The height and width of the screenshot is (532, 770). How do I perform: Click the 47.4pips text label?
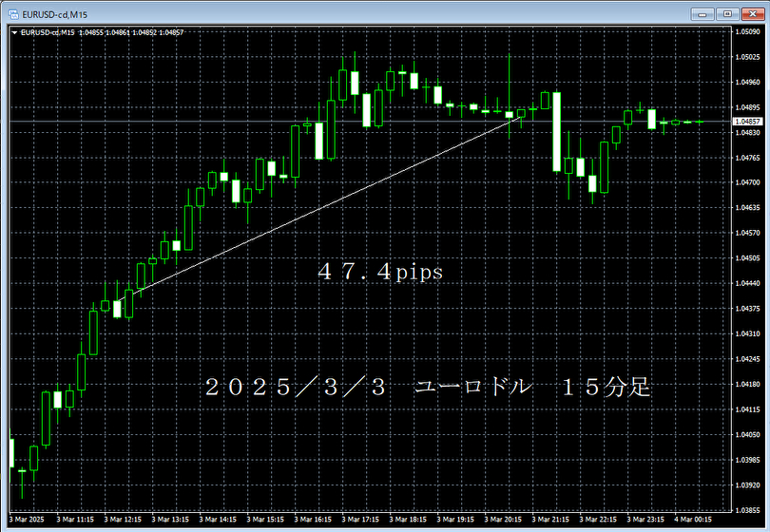[x=380, y=272]
